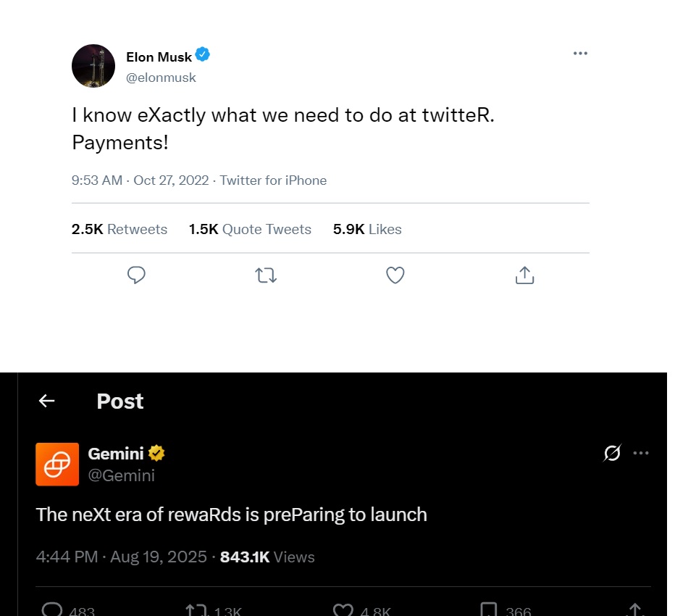Like the Gemini post
The image size is (675, 616).
point(343,610)
